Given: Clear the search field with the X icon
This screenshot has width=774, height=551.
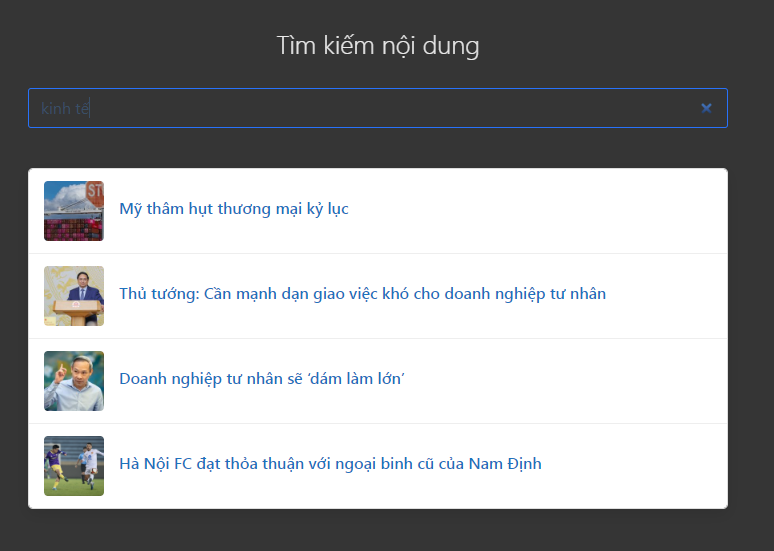Looking at the screenshot, I should [x=706, y=108].
